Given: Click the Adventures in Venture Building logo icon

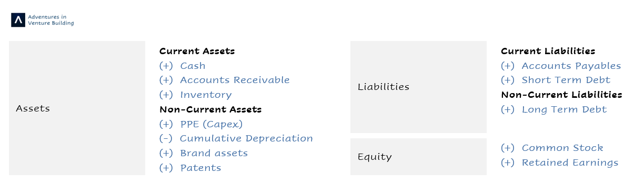Looking at the screenshot, I should coord(18,20).
